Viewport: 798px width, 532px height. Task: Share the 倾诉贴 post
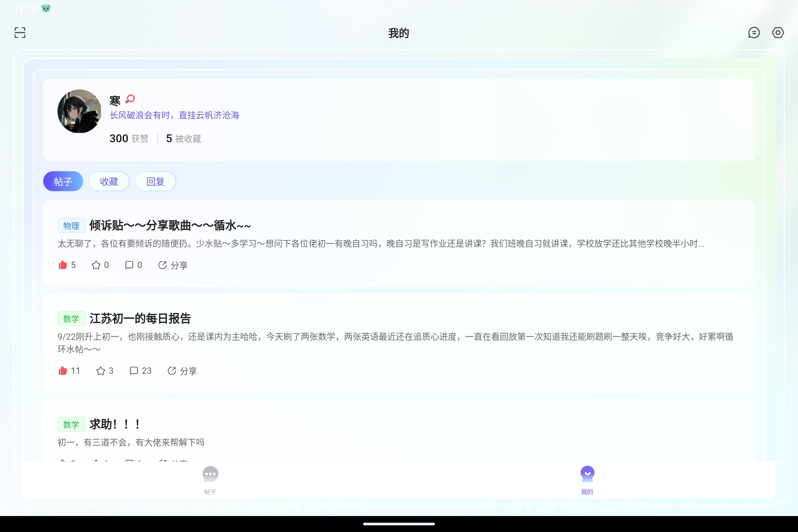[173, 265]
